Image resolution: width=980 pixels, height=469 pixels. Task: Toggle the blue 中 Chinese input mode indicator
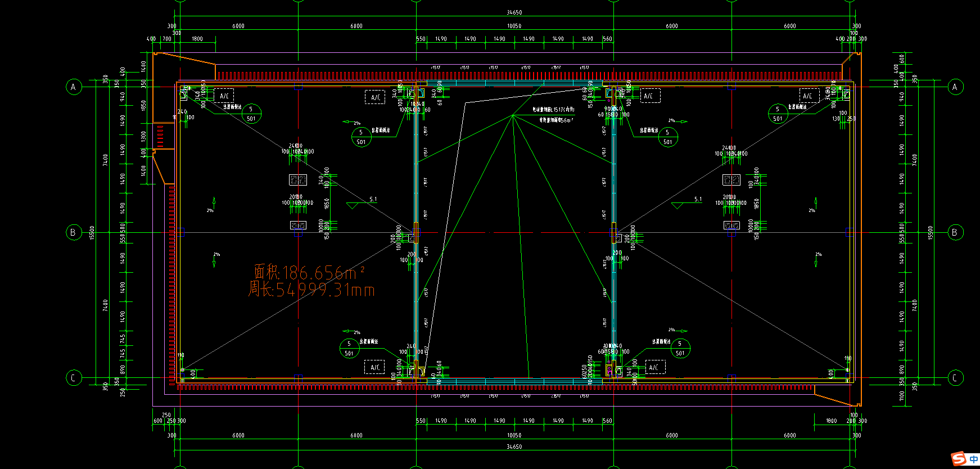(973, 459)
